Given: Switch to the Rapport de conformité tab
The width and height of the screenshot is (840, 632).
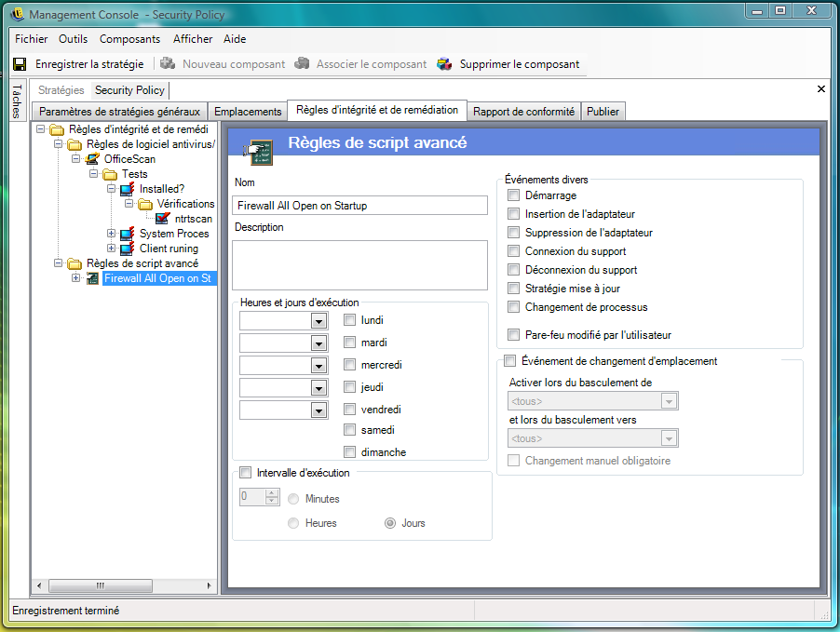Looking at the screenshot, I should (523, 112).
